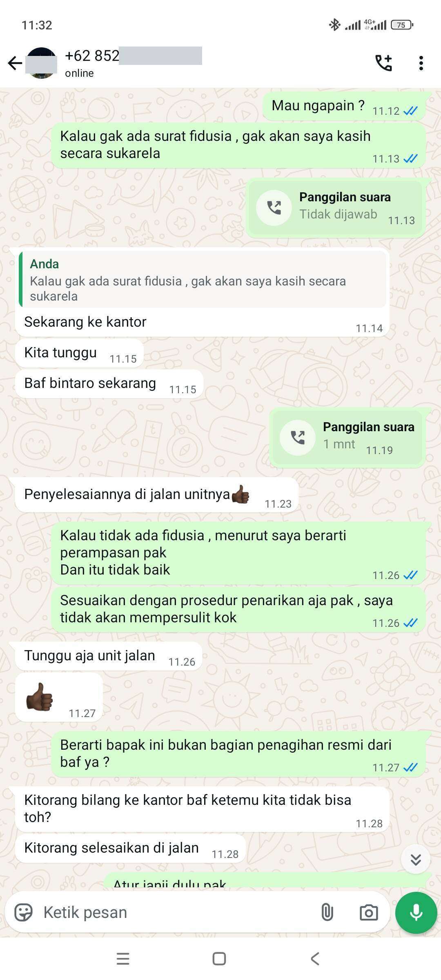This screenshot has width=441, height=980.
Task: Tap the green microphone voice message button
Action: click(416, 913)
